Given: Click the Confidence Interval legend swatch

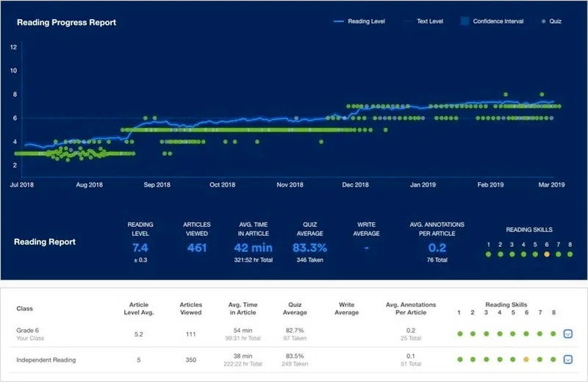Looking at the screenshot, I should (x=465, y=21).
